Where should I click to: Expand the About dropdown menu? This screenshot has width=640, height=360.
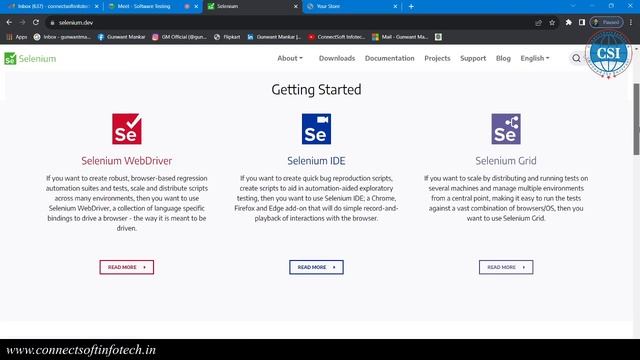tap(290, 58)
